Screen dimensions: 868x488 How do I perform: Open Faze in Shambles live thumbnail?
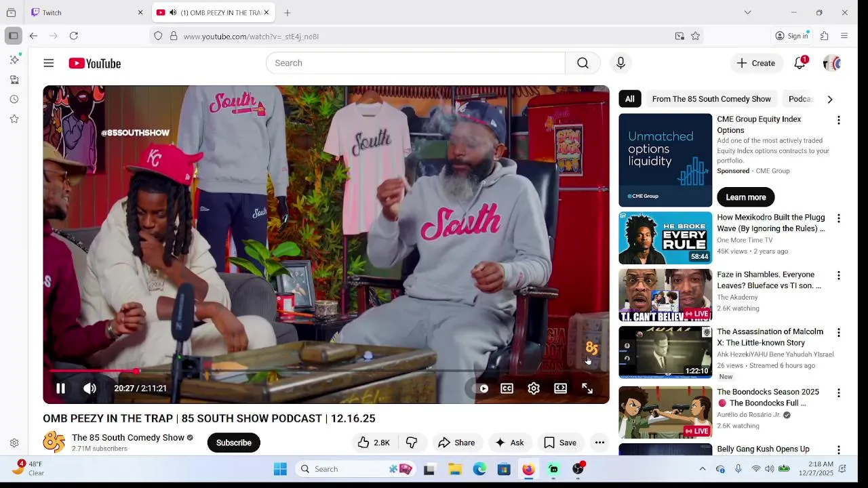point(665,295)
